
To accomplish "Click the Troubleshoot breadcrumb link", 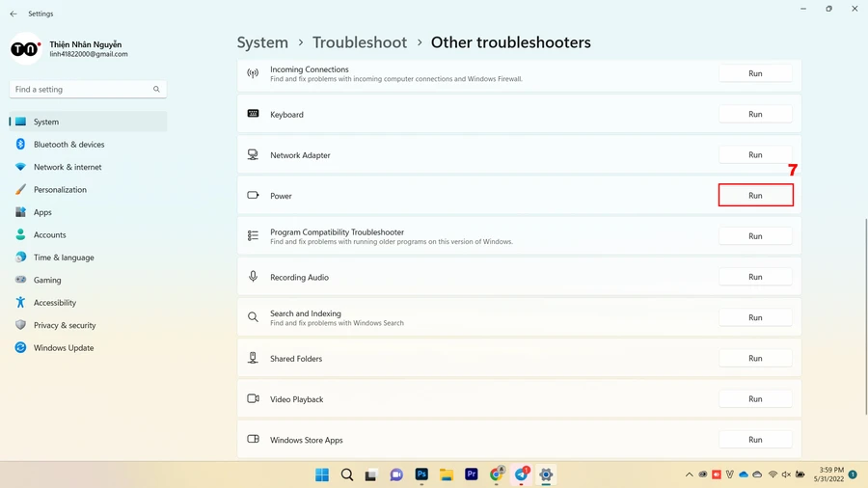I will tap(360, 42).
